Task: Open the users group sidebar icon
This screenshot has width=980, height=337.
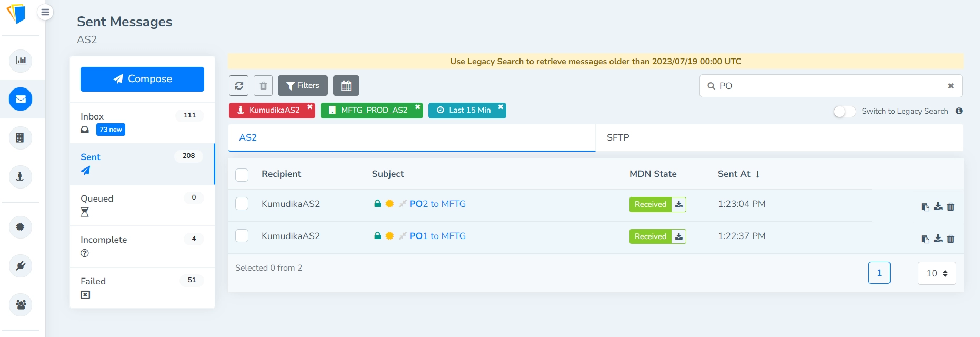Action: (x=21, y=304)
